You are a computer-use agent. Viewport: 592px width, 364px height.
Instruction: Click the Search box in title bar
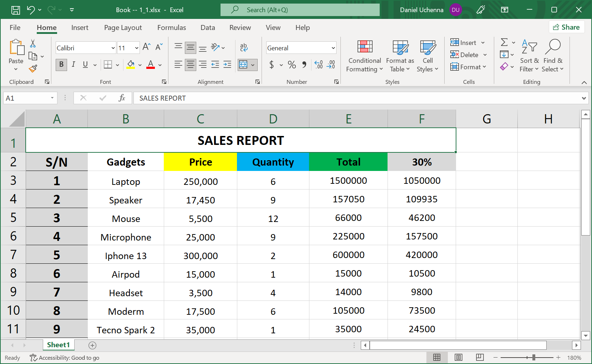pyautogui.click(x=300, y=10)
